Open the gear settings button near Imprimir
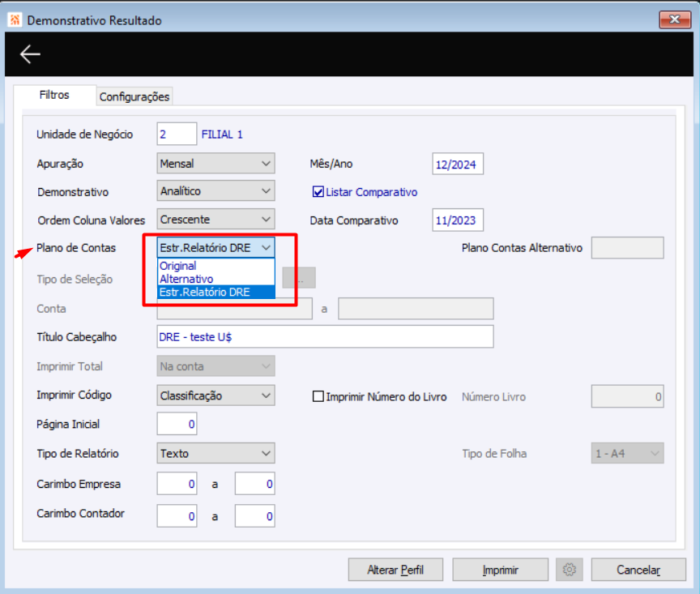 click(x=570, y=570)
